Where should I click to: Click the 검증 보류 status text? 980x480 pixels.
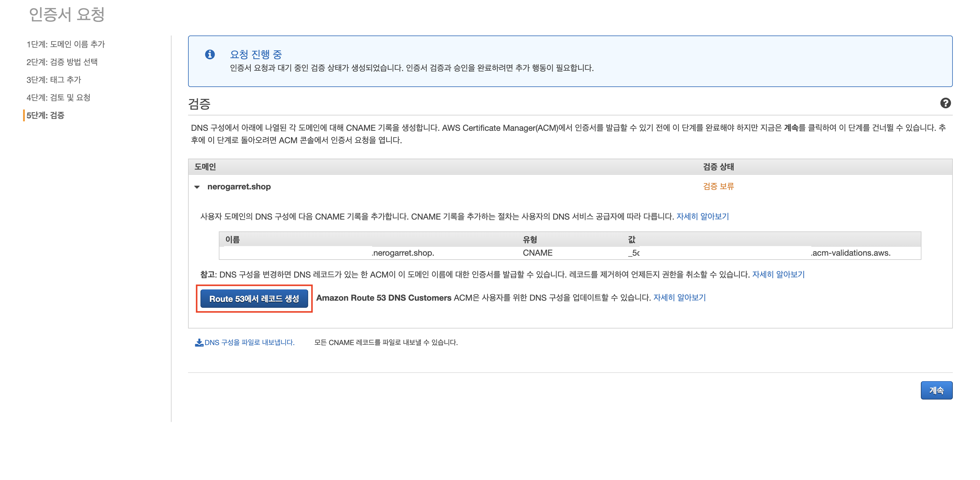point(718,186)
